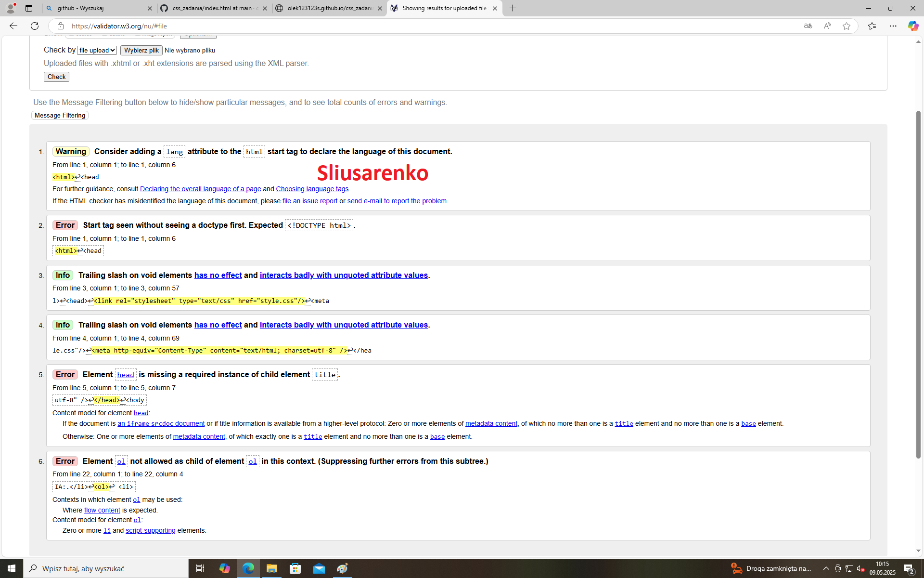Open the Edge settings and more menu
The width and height of the screenshot is (924, 578).
(893, 26)
